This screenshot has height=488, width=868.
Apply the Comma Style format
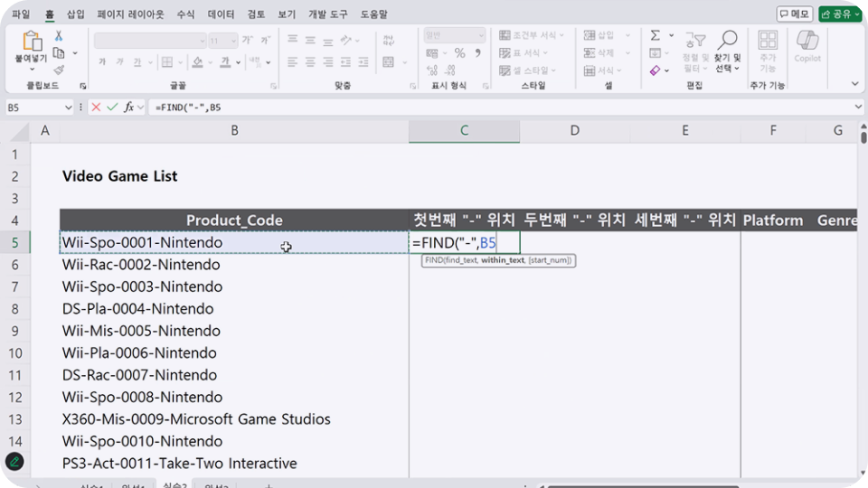pos(477,53)
